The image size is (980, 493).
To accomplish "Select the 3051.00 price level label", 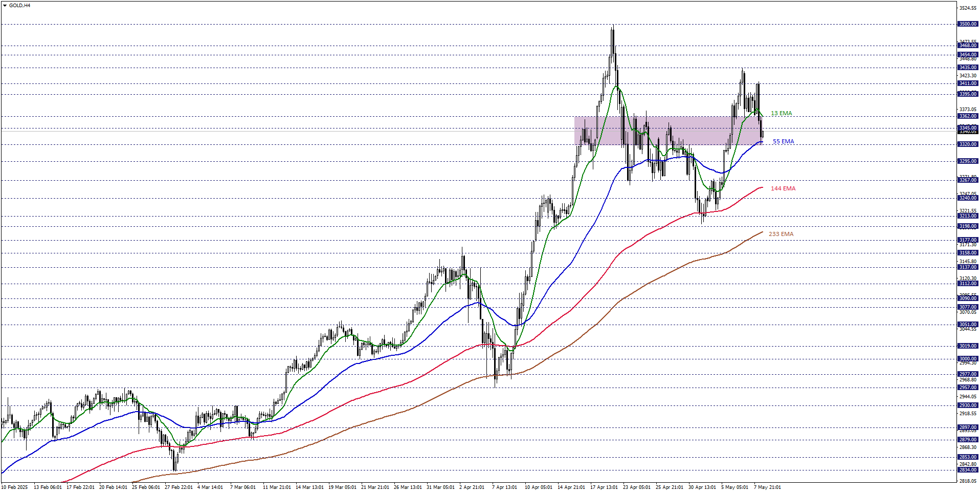I will tap(968, 325).
